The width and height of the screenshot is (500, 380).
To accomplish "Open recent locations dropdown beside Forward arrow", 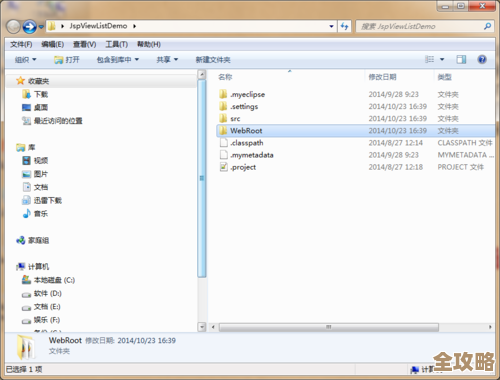I will click(41, 27).
